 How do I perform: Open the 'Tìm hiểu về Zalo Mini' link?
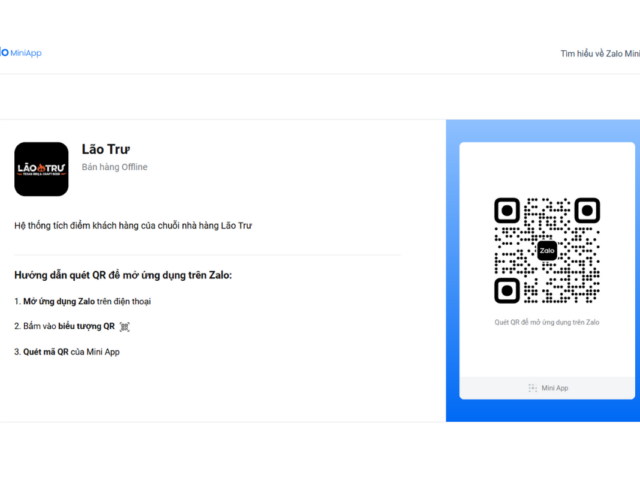tap(600, 53)
